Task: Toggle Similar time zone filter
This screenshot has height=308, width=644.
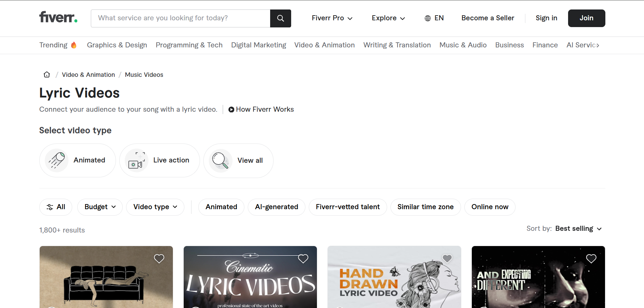Action: [425, 207]
